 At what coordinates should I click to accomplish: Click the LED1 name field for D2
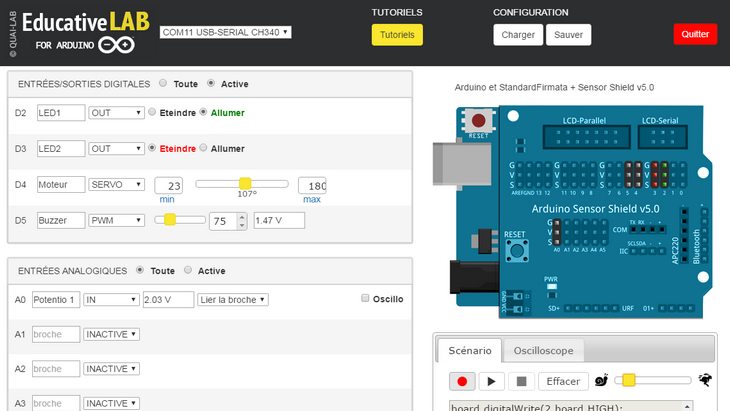click(x=61, y=113)
